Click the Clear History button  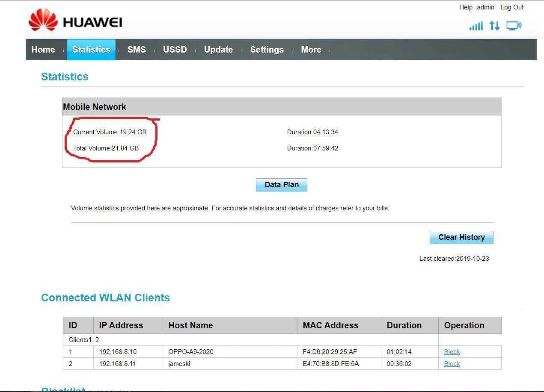[461, 237]
